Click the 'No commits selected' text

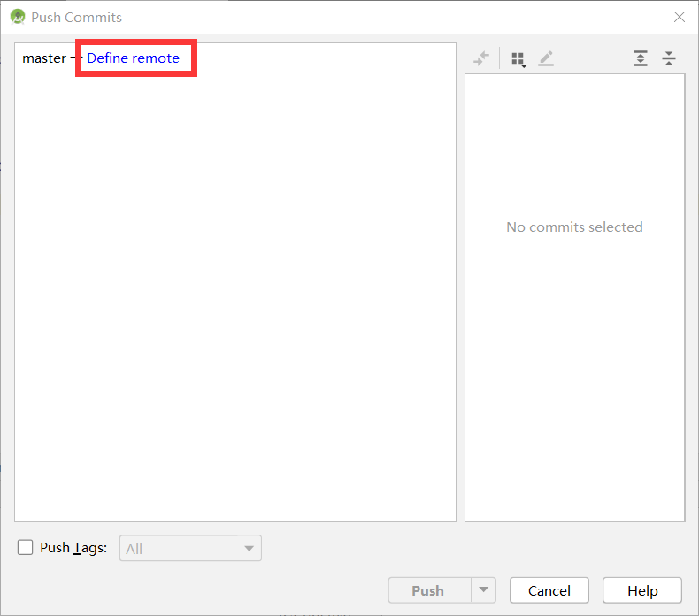coord(574,227)
